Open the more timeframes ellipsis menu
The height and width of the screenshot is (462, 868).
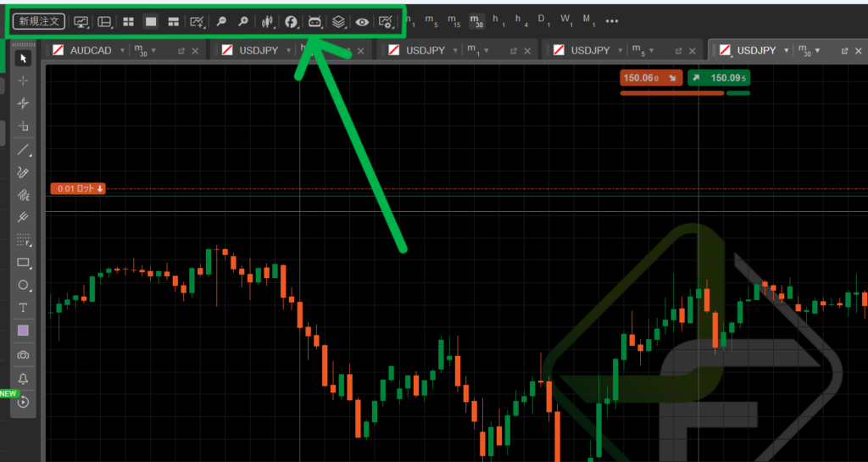[612, 21]
